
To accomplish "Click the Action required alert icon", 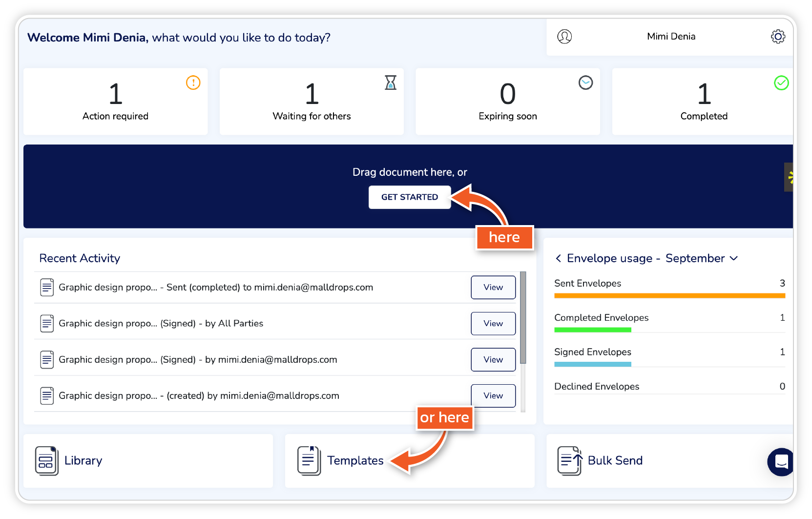I will (x=193, y=83).
